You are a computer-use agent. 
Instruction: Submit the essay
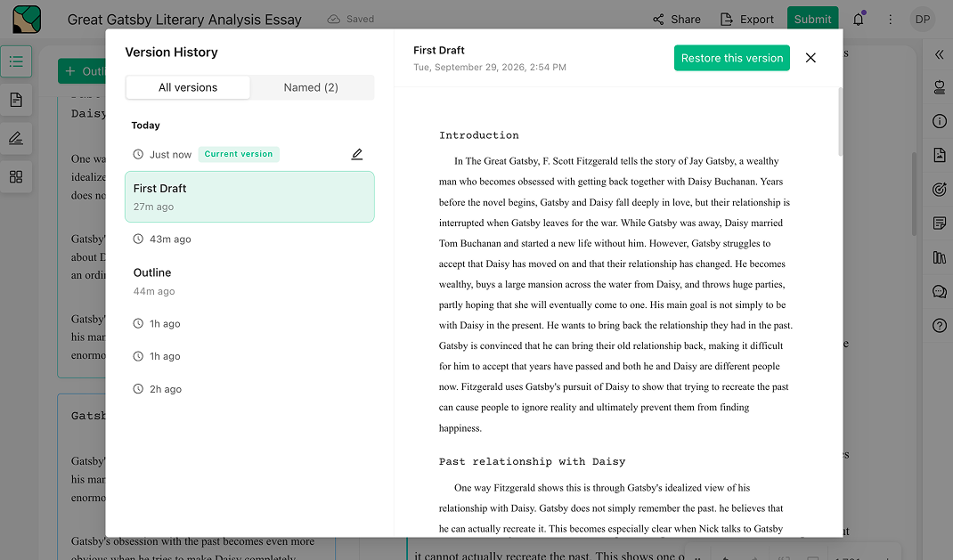[812, 19]
